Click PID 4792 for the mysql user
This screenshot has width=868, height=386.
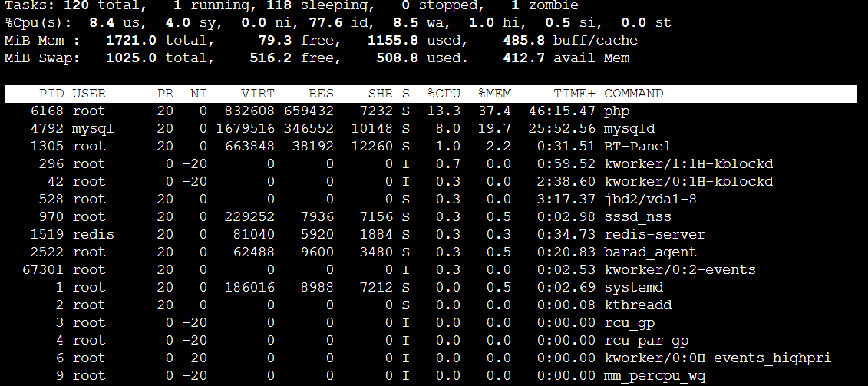click(x=47, y=128)
